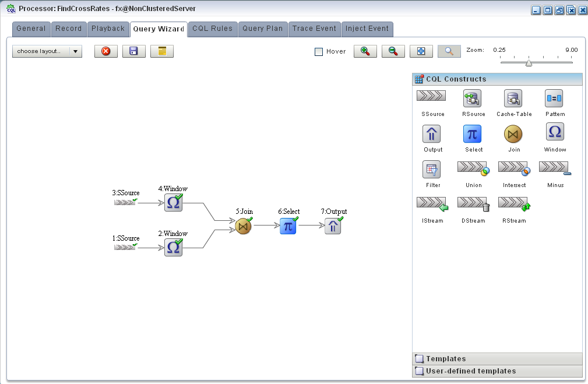
Task: Open the choose layout dropdown
Action: click(47, 51)
